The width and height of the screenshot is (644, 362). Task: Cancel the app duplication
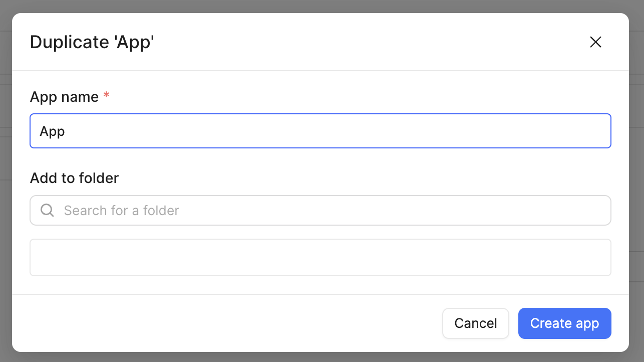click(x=476, y=323)
